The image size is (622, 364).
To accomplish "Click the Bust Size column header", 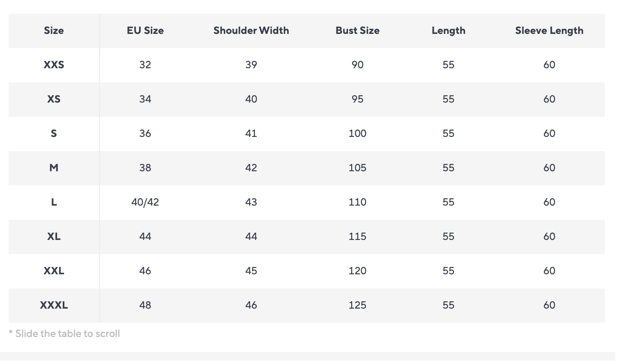I will pyautogui.click(x=357, y=30).
